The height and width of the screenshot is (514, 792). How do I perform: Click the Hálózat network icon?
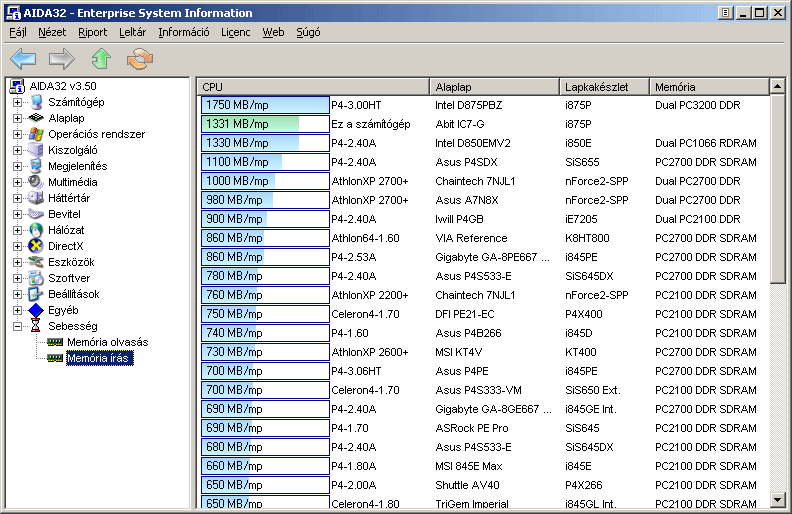tap(36, 230)
